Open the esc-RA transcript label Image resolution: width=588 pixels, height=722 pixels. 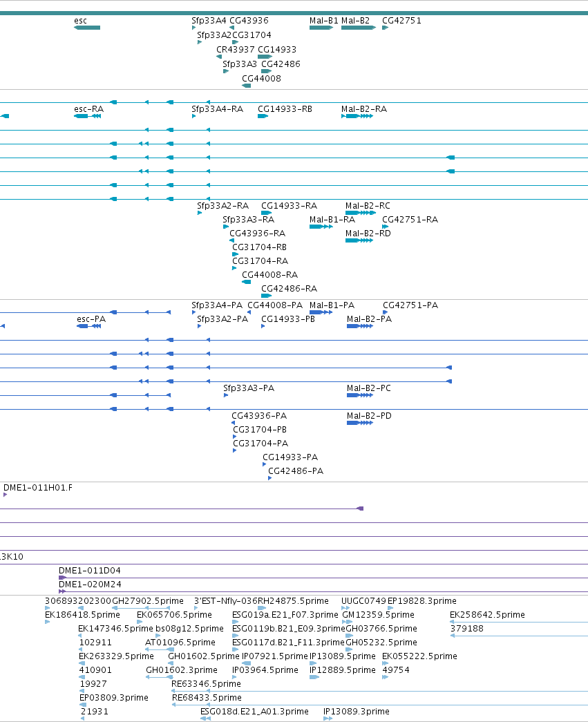point(89,108)
